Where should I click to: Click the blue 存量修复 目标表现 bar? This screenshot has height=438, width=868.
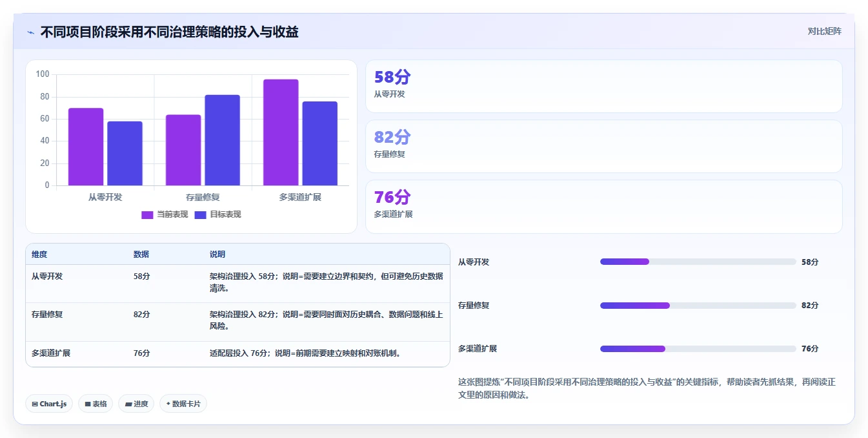[x=222, y=140]
